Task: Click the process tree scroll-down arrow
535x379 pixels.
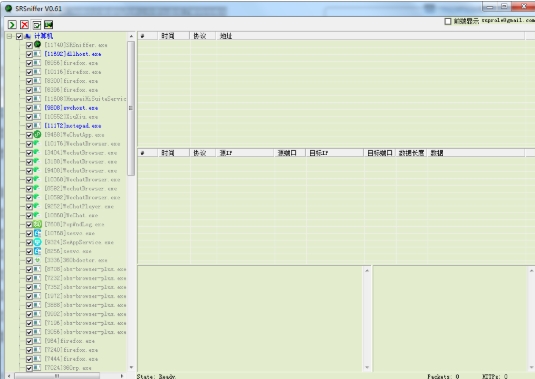Action: pyautogui.click(x=131, y=367)
